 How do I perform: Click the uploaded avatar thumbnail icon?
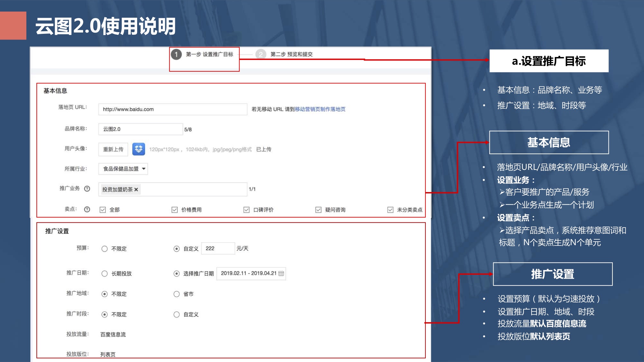[x=138, y=149]
